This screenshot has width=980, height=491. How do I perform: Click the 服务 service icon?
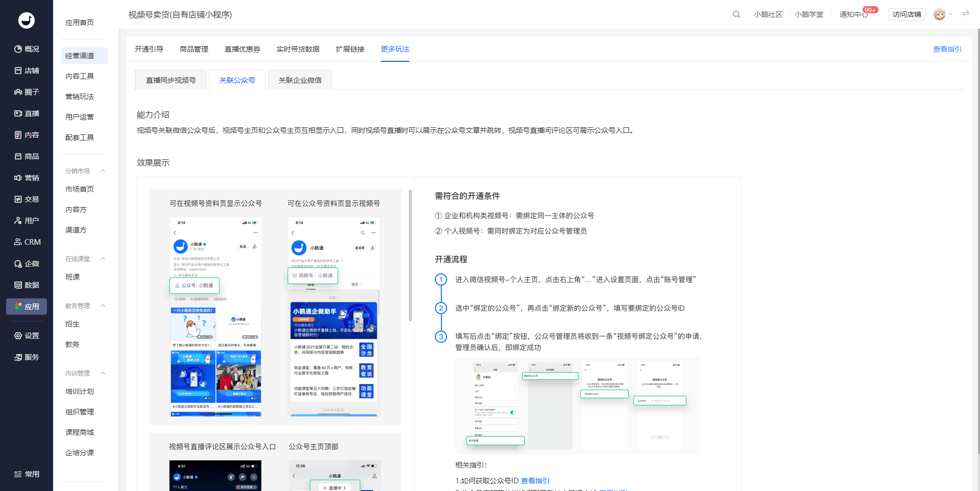pyautogui.click(x=18, y=357)
